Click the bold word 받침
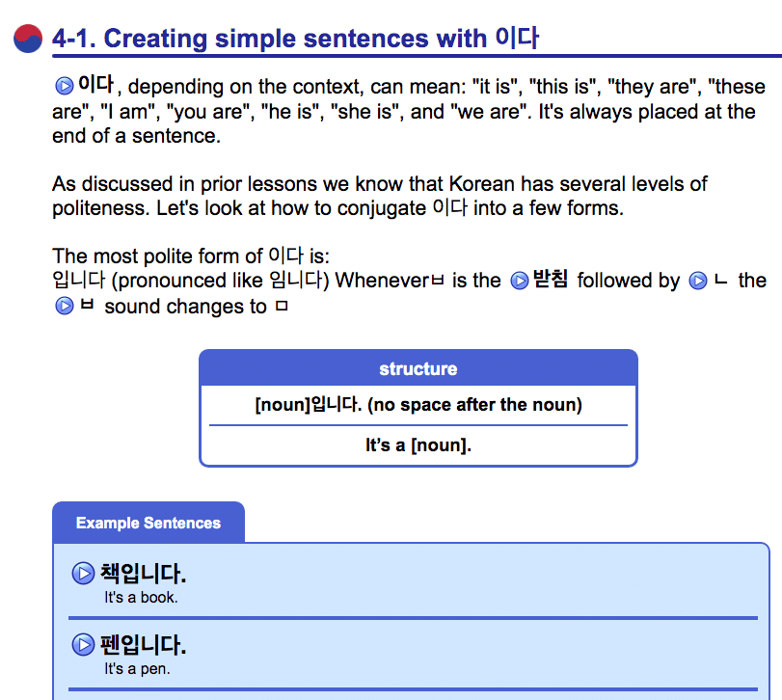The image size is (782, 700). pos(551,281)
